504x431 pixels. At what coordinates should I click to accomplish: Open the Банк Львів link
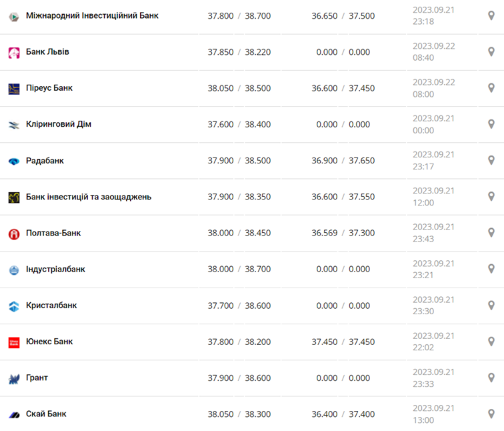tap(47, 52)
